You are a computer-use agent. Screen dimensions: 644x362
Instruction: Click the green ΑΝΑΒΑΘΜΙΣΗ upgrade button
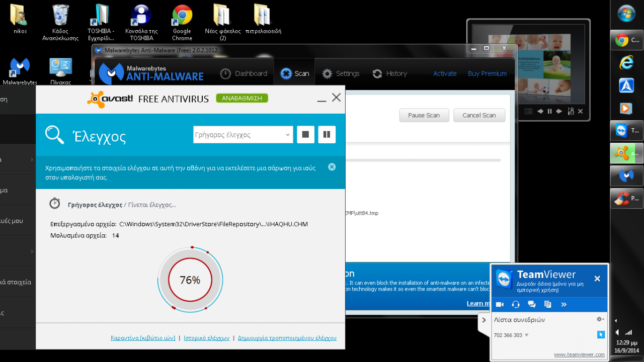coord(242,98)
